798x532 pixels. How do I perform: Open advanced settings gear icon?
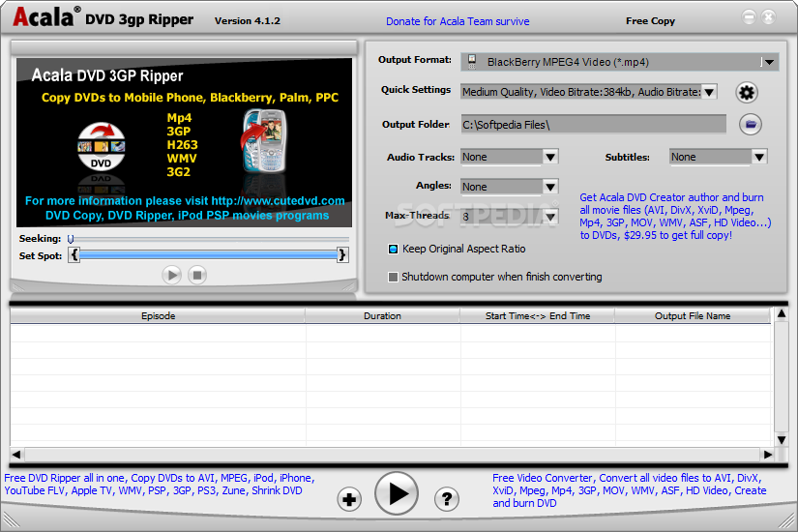click(x=747, y=92)
